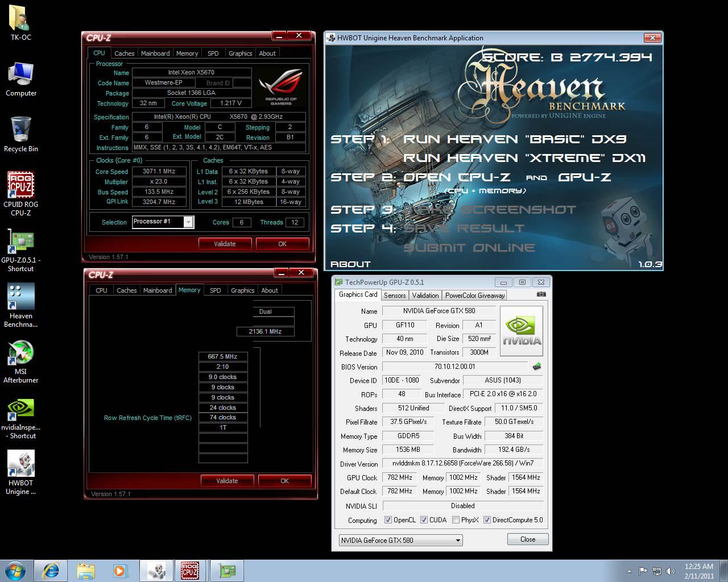This screenshot has width=728, height=582.
Task: Launch MSI Afterburner desktop shortcut
Action: [21, 361]
